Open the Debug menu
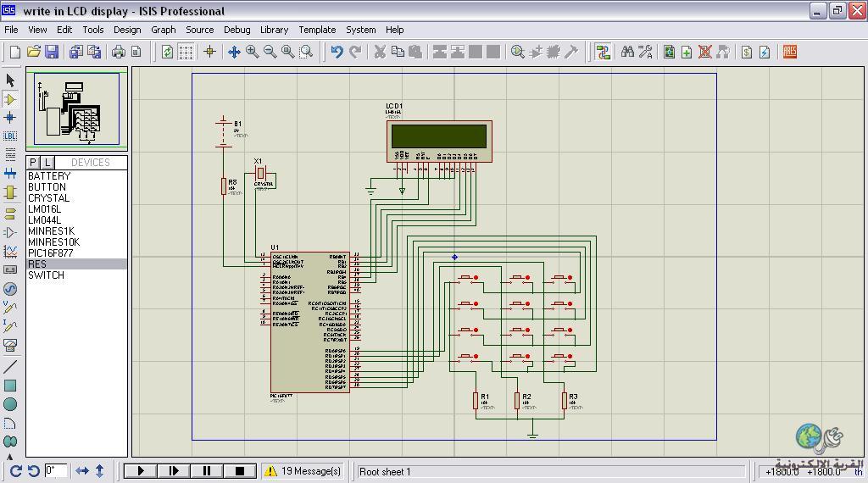Viewport: 868px width, 483px height. (237, 30)
